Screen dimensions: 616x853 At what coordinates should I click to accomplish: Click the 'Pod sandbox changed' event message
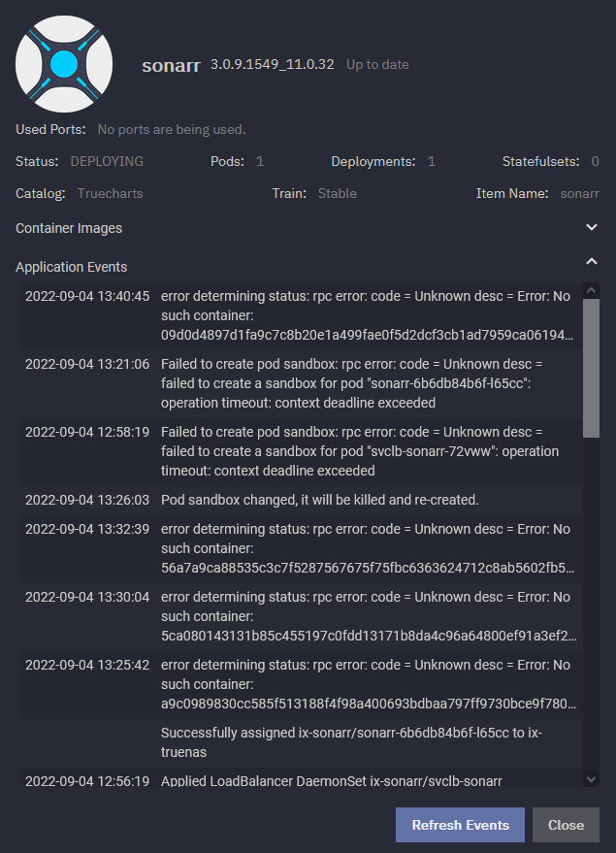(320, 500)
